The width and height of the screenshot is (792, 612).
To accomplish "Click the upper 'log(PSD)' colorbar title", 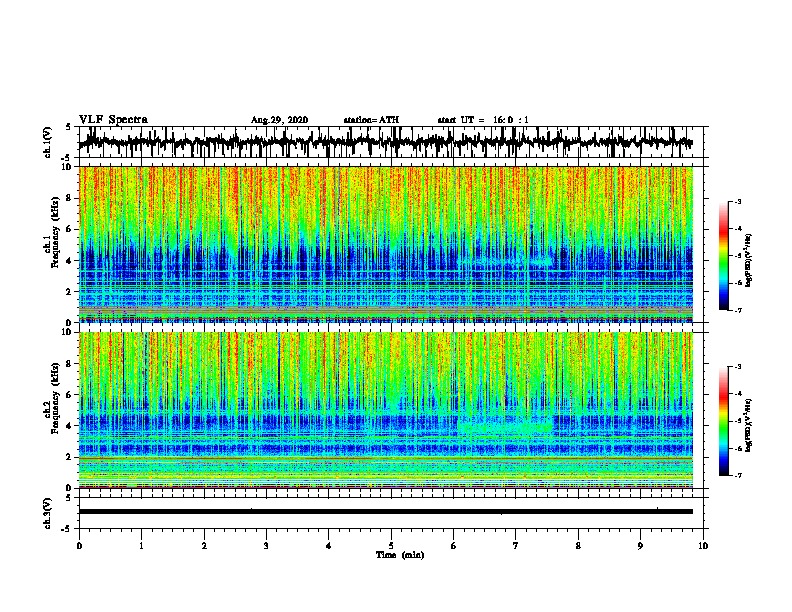I will [x=749, y=260].
